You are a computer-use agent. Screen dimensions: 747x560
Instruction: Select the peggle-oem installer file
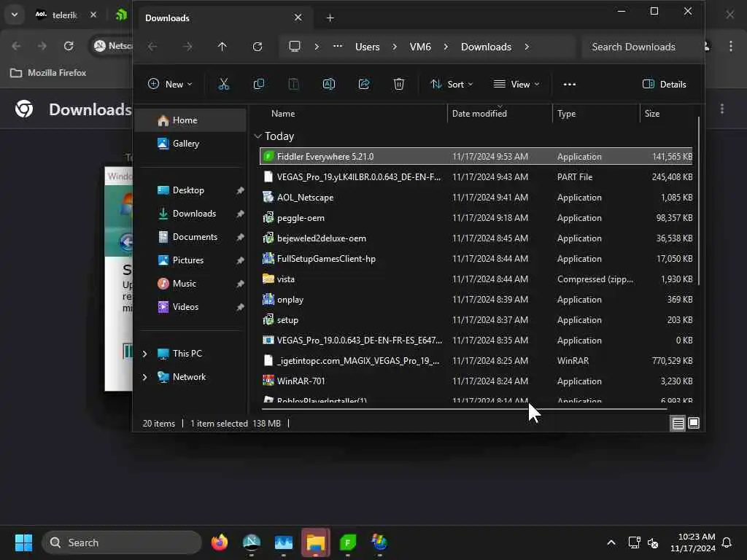coord(476,217)
